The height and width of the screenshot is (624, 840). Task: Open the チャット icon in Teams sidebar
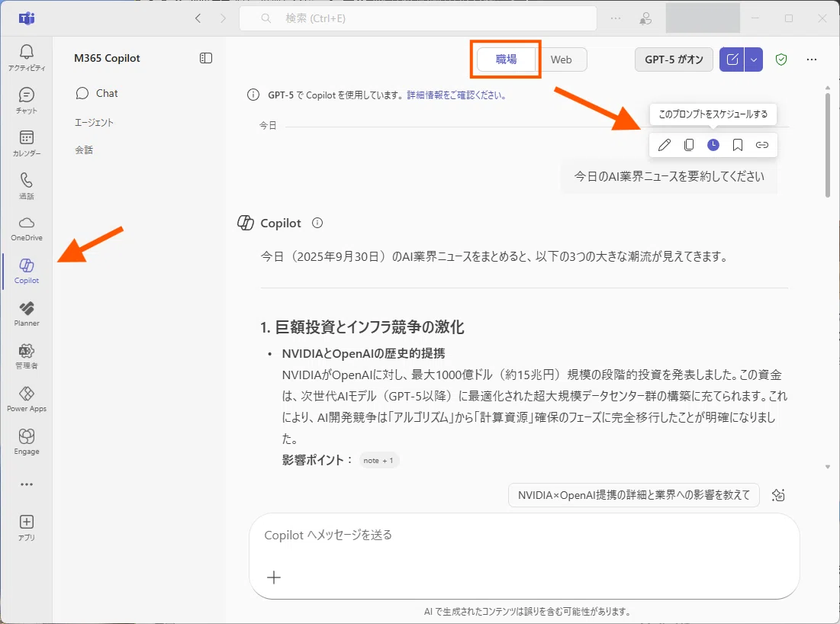[26, 100]
